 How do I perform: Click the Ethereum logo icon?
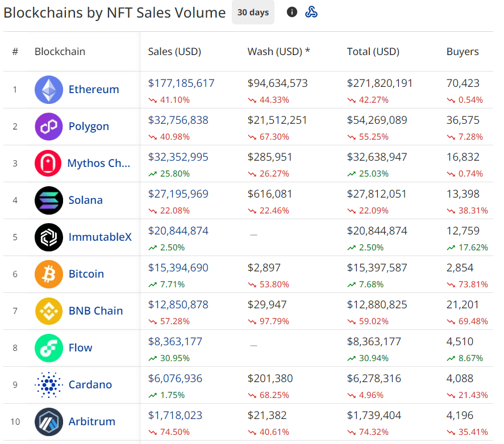coord(48,90)
